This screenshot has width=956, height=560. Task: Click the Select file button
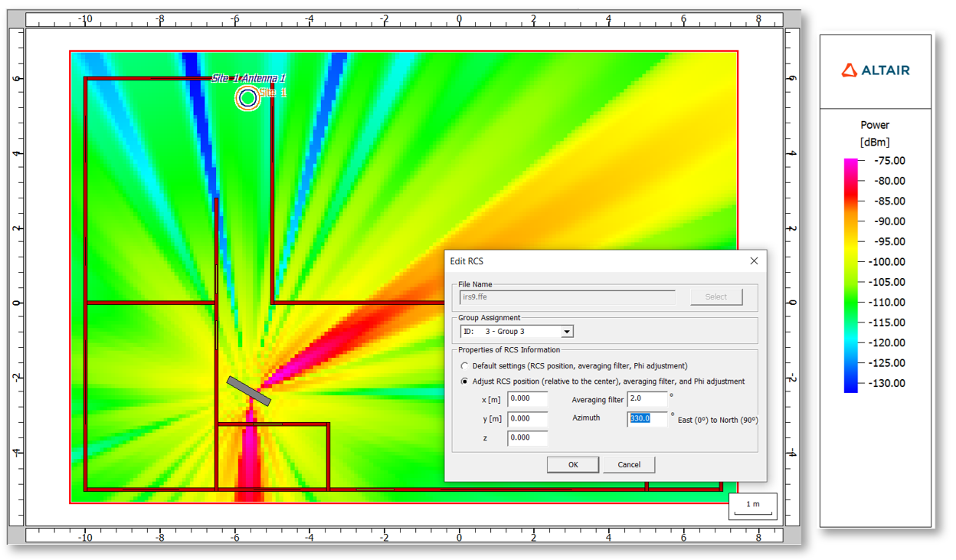(715, 297)
